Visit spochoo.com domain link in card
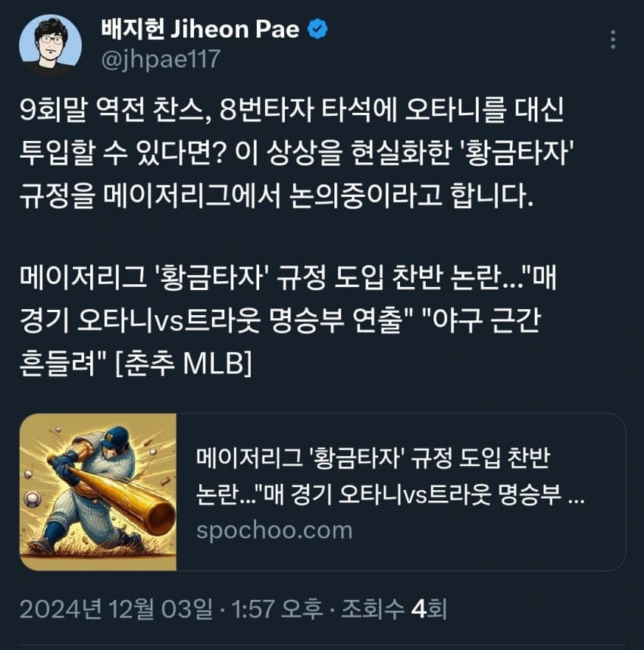Image resolution: width=644 pixels, height=650 pixels. point(274,530)
